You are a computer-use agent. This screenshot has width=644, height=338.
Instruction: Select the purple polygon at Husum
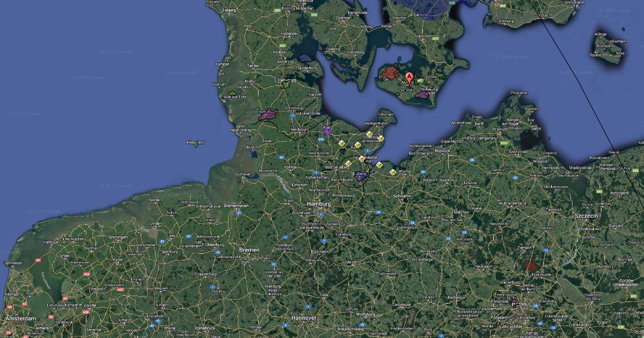[269, 114]
